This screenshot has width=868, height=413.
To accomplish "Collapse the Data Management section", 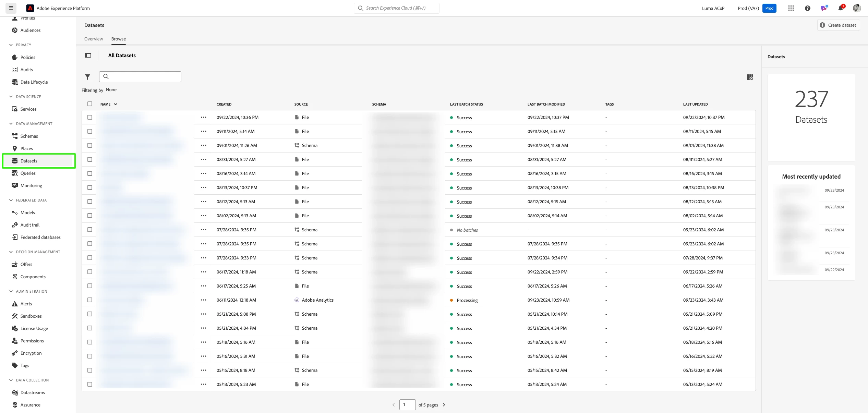I will point(11,124).
